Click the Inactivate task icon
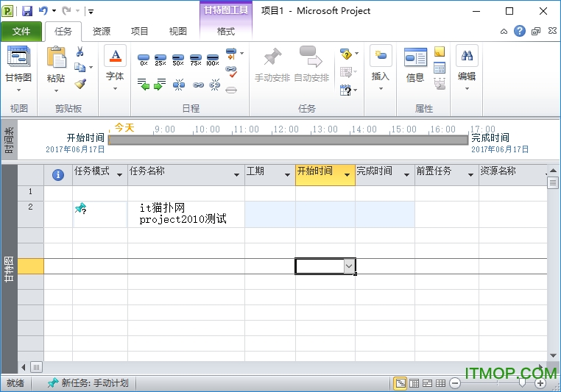The height and width of the screenshot is (392, 561). pyautogui.click(x=231, y=90)
